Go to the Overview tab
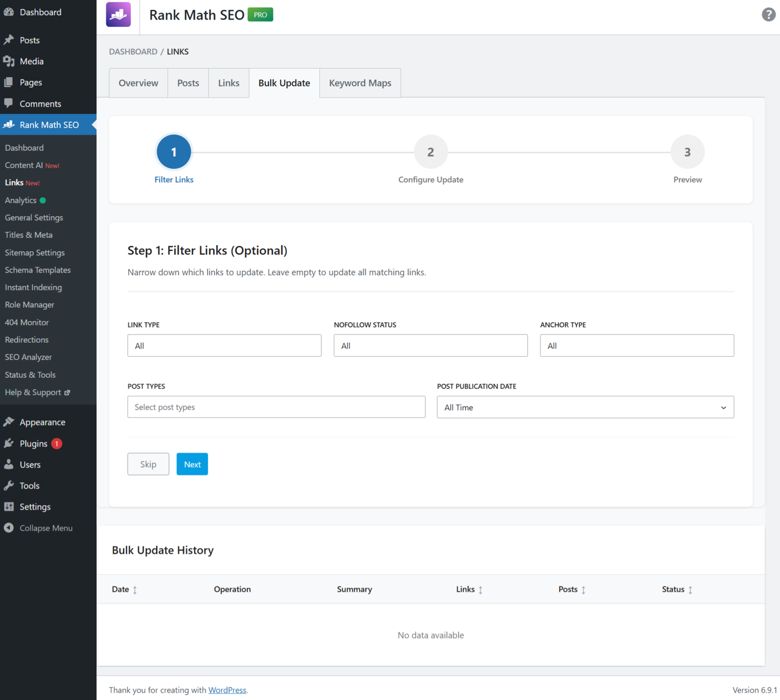The image size is (780, 700). tap(138, 82)
